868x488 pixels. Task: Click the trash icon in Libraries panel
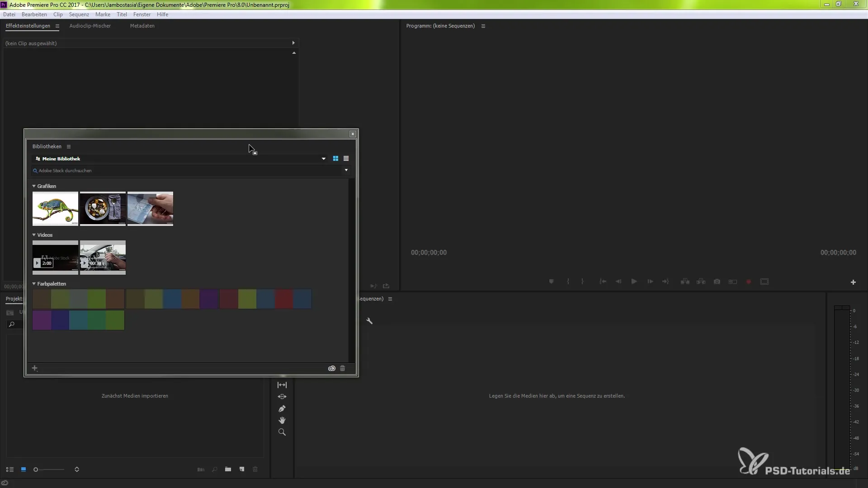click(x=342, y=368)
